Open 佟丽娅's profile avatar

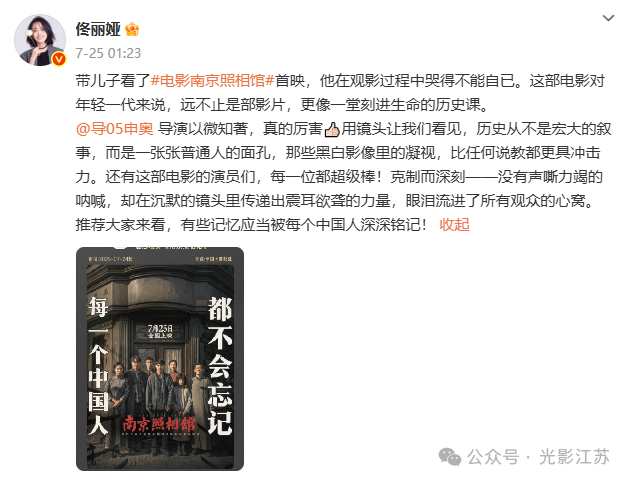pos(40,40)
